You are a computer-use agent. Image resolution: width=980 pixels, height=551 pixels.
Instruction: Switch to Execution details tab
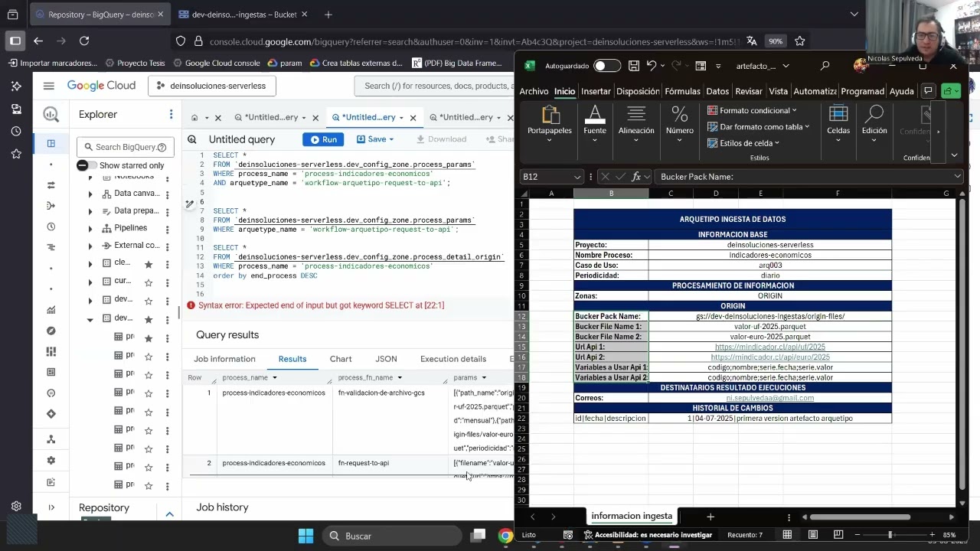point(453,359)
